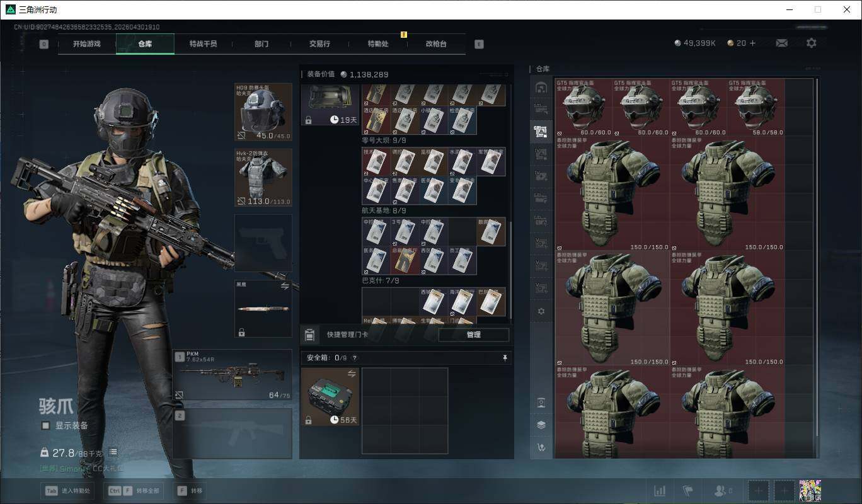Select the 黑鹰 knife slot
862x504 pixels.
click(x=263, y=309)
